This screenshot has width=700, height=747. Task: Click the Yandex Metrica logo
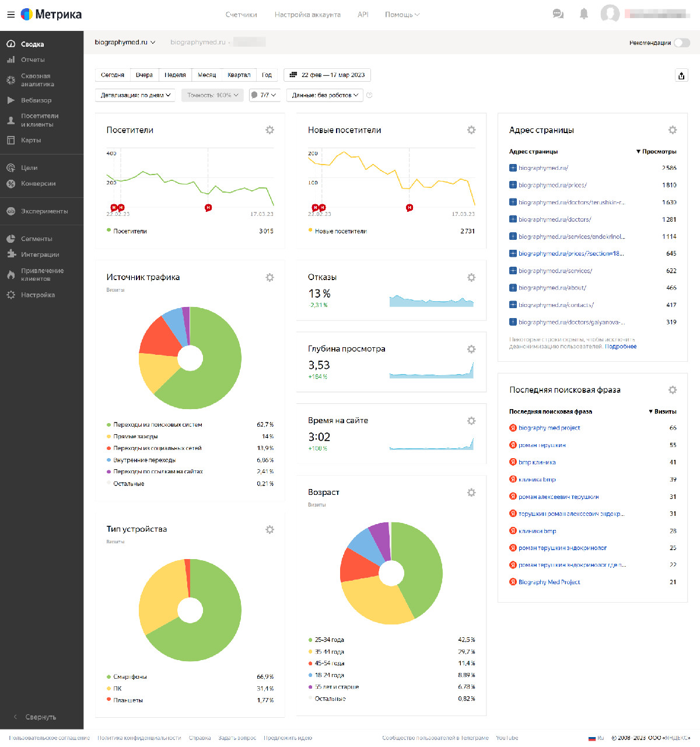coord(51,15)
